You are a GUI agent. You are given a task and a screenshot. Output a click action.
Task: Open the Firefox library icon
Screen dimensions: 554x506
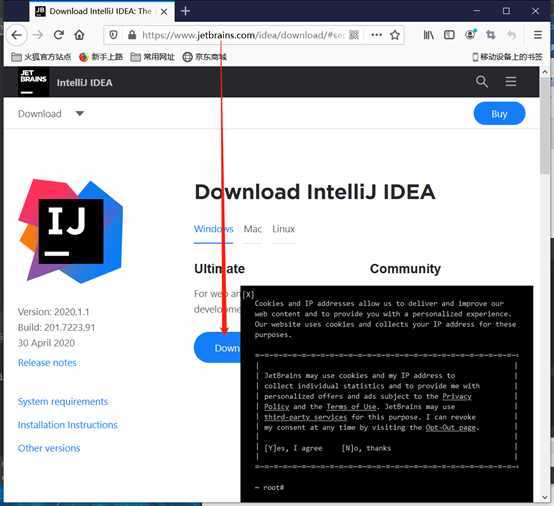(x=429, y=35)
